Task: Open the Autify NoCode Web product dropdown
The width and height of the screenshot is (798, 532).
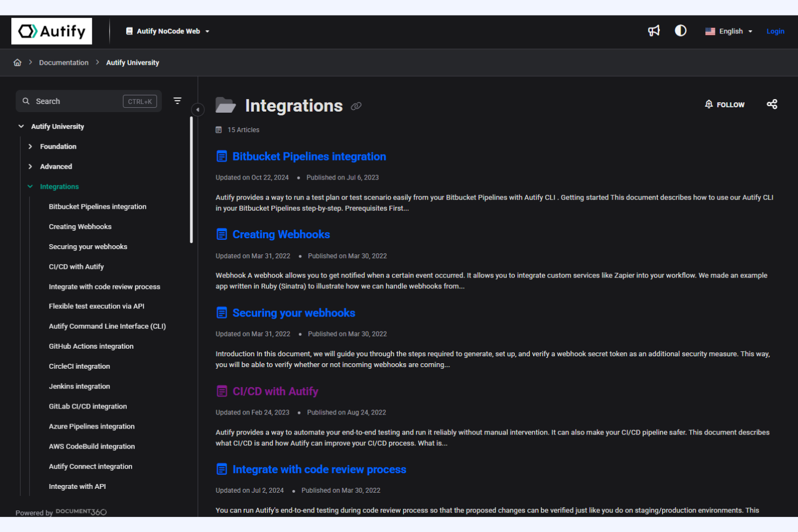Action: [x=167, y=31]
